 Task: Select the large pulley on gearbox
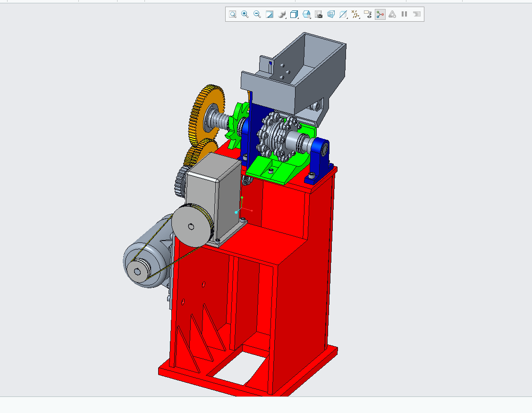coord(192,225)
